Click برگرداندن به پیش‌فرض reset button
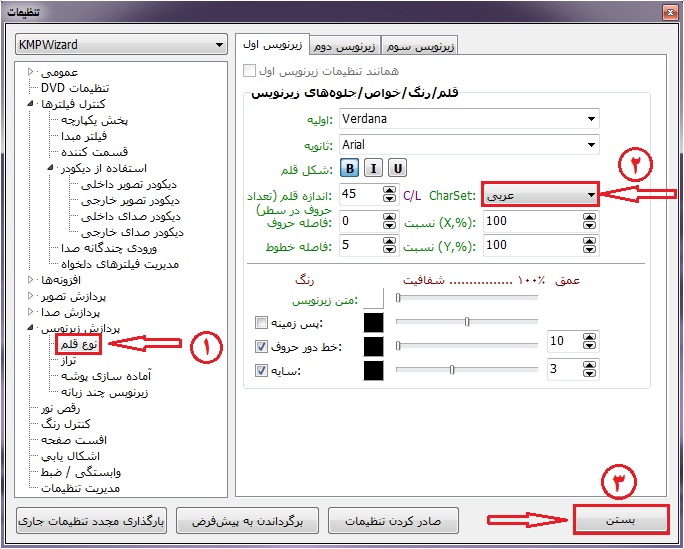This screenshot has width=684, height=549. click(247, 521)
